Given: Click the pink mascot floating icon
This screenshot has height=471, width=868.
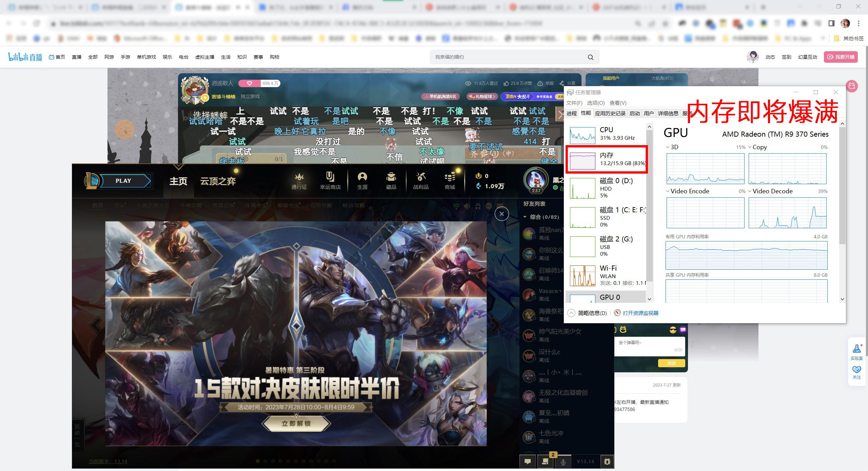Looking at the screenshot, I should [x=852, y=86].
